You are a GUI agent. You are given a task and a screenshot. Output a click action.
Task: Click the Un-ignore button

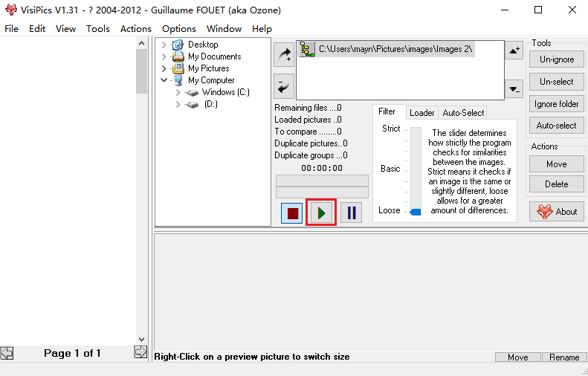[x=557, y=59]
